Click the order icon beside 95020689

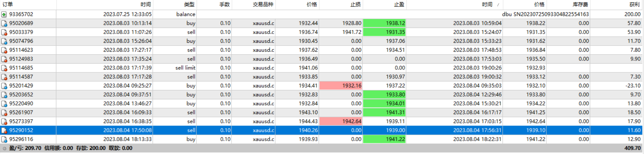pos(4,23)
